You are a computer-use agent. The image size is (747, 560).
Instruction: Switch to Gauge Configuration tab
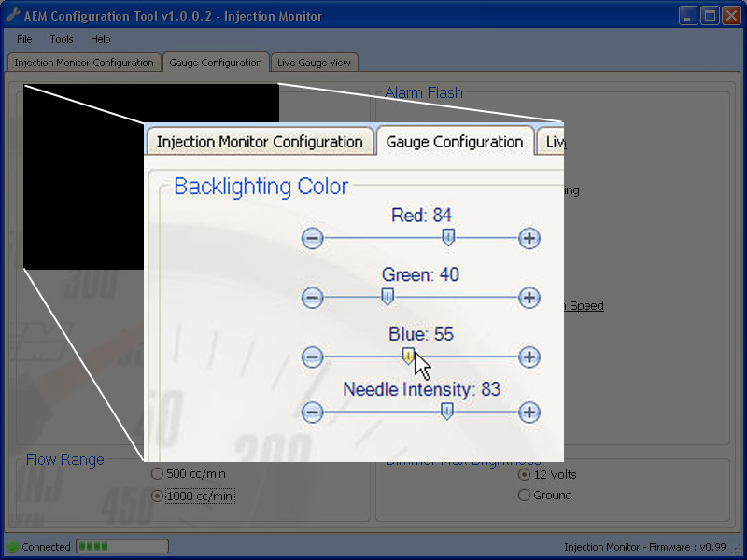click(216, 63)
